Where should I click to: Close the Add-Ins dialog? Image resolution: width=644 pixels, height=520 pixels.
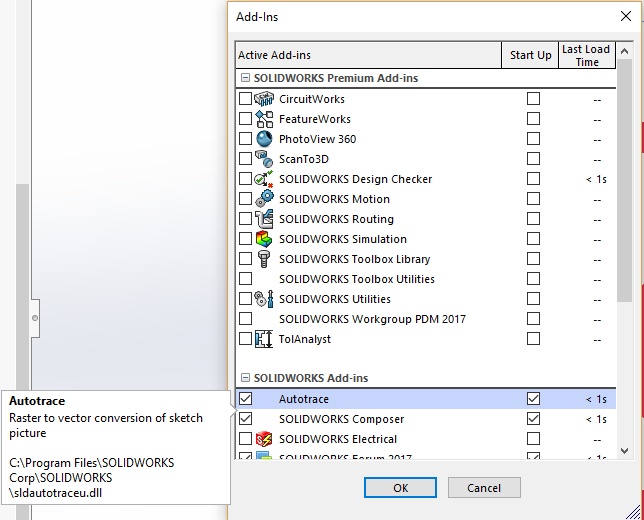click(x=626, y=16)
